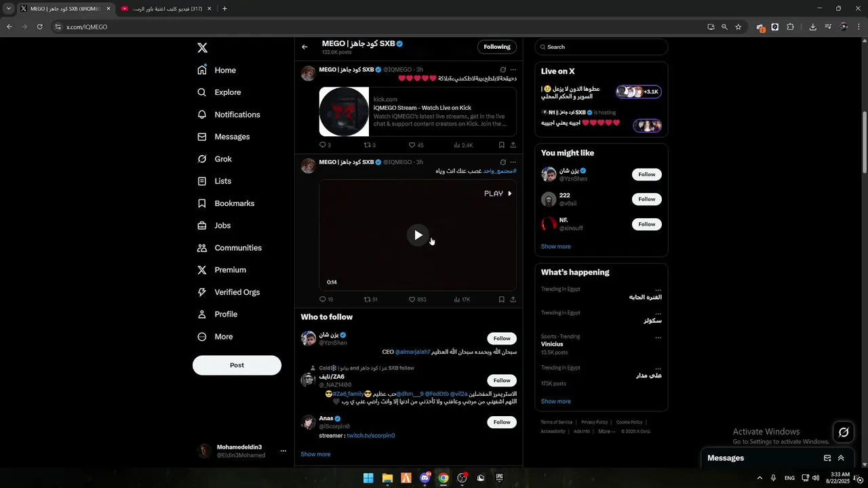
Task: Reply to the kick.com stream post
Action: click(x=325, y=145)
